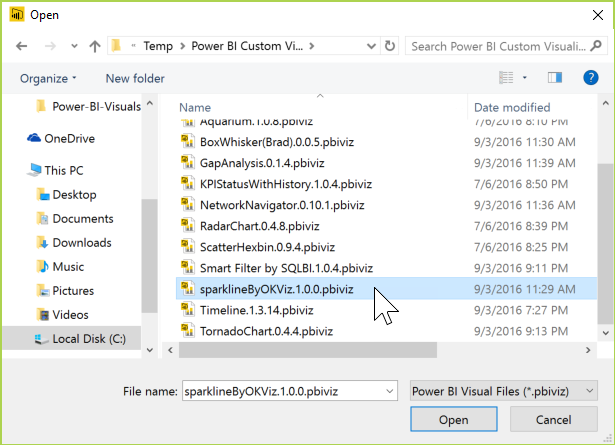Select the GapAnalysis.0.1.4.pbiviz file icon
The width and height of the screenshot is (615, 445).
(187, 162)
